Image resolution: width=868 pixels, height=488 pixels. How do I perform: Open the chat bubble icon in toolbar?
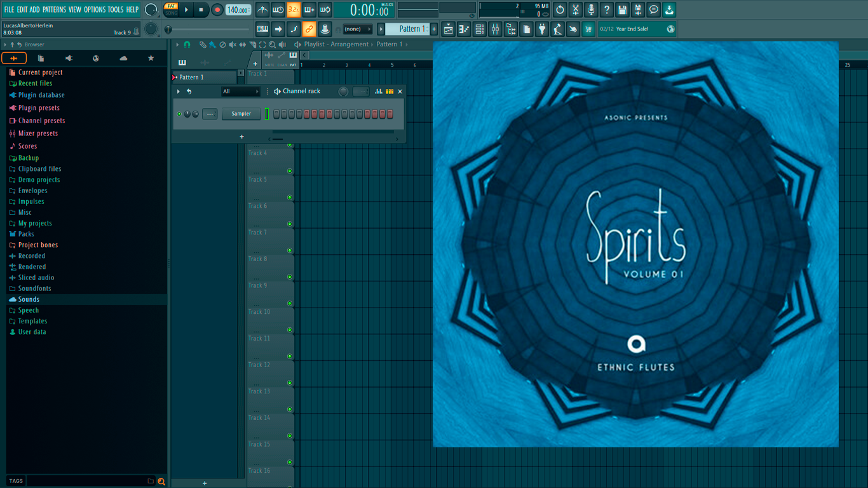tap(653, 10)
